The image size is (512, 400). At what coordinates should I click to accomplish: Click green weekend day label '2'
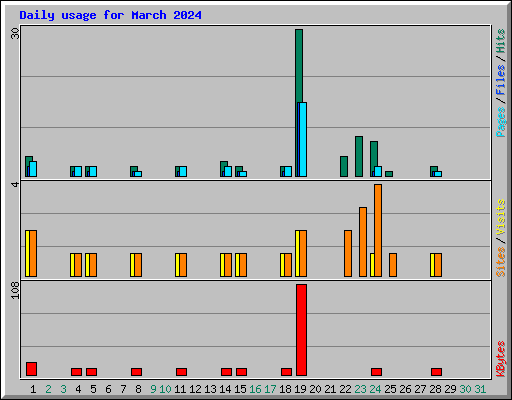[x=48, y=389]
